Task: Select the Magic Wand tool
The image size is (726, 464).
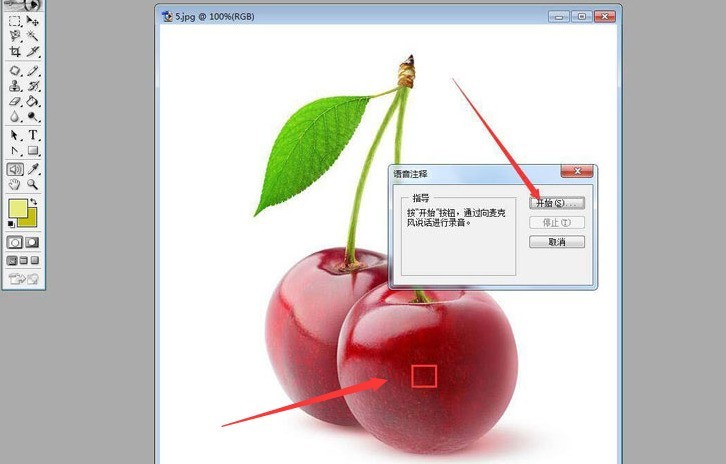Action: click(32, 36)
